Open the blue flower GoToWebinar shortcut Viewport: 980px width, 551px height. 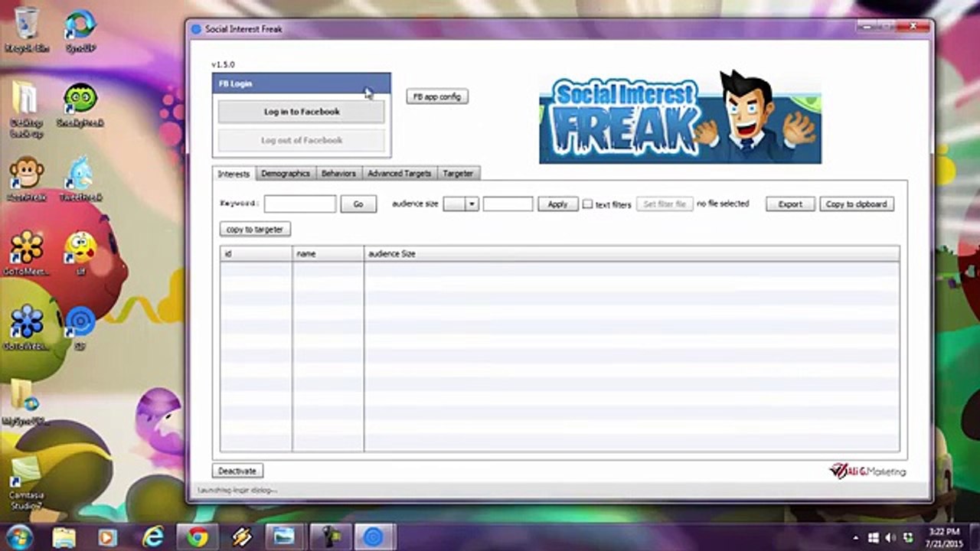pyautogui.click(x=27, y=328)
